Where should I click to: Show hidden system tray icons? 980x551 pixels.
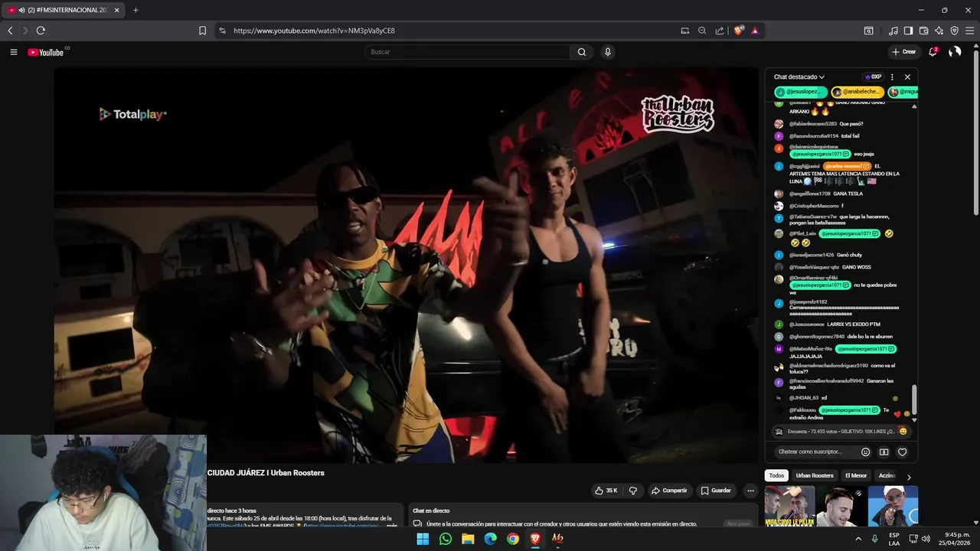858,539
